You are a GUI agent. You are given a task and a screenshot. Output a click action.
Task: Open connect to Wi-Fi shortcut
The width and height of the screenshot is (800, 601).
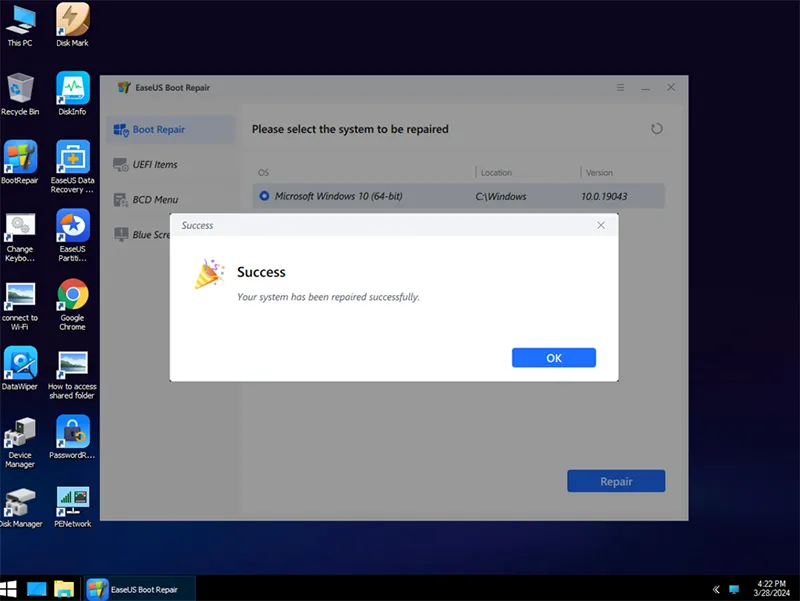pos(20,306)
